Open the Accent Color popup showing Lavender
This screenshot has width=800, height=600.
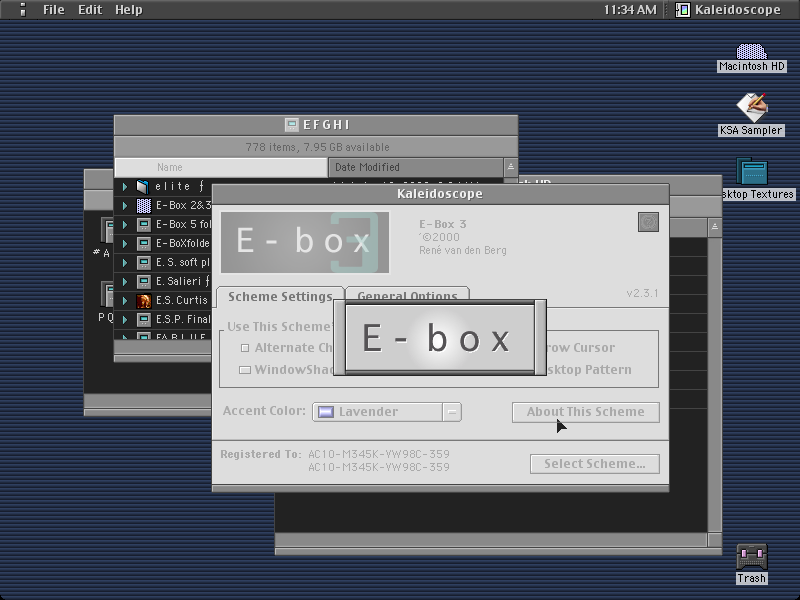click(387, 412)
